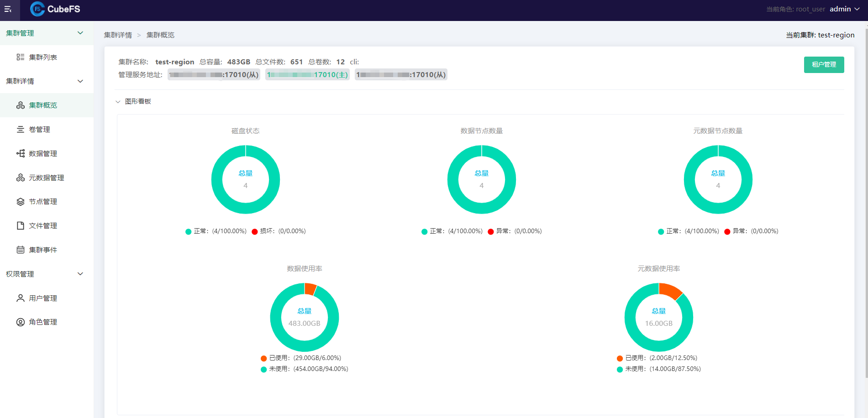The width and height of the screenshot is (868, 418).
Task: Open 数据管理 menu item
Action: (47, 153)
